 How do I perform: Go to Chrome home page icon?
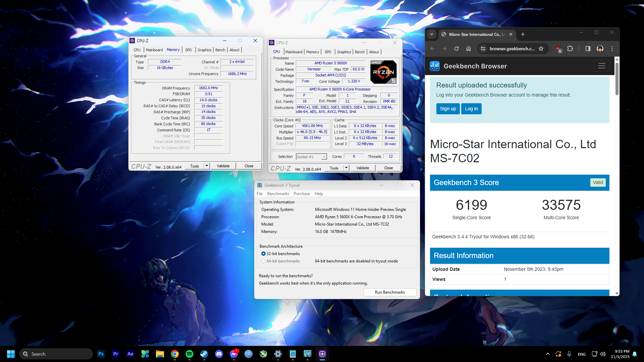point(469,49)
